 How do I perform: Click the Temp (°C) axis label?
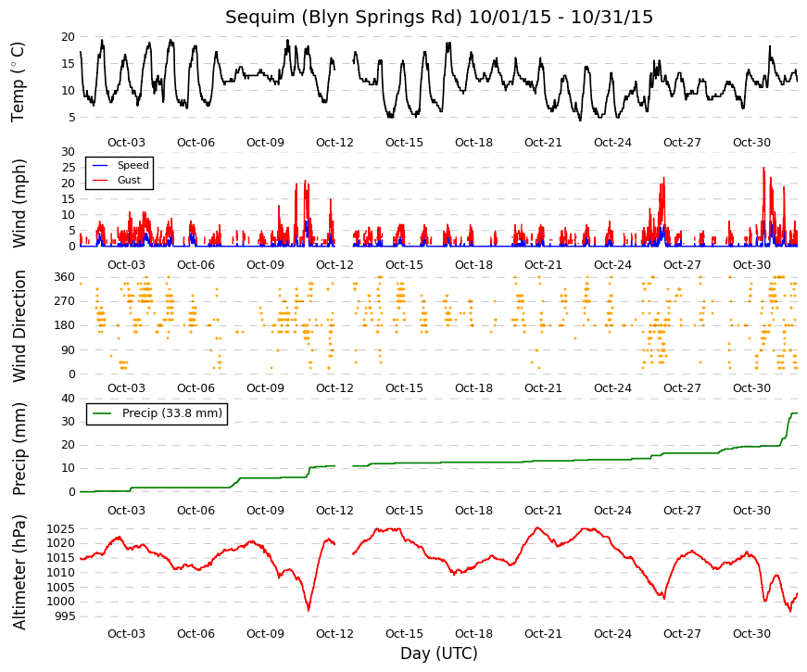point(18,82)
